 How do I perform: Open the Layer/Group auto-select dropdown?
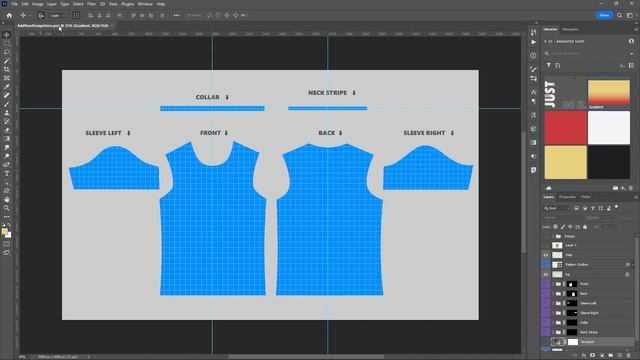[x=58, y=16]
